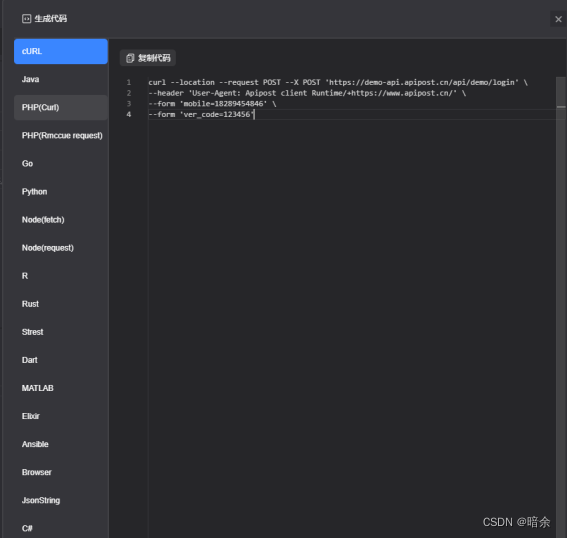Click the login URL in curl command

tap(421, 82)
